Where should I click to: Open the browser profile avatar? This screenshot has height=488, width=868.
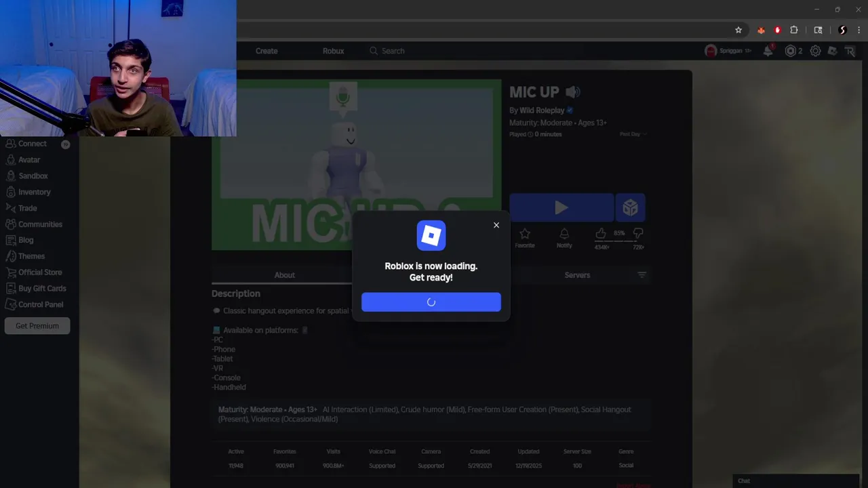click(842, 30)
